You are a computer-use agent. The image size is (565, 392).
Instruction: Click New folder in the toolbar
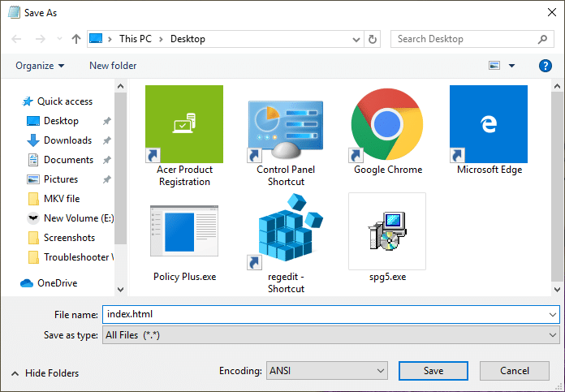click(x=113, y=66)
